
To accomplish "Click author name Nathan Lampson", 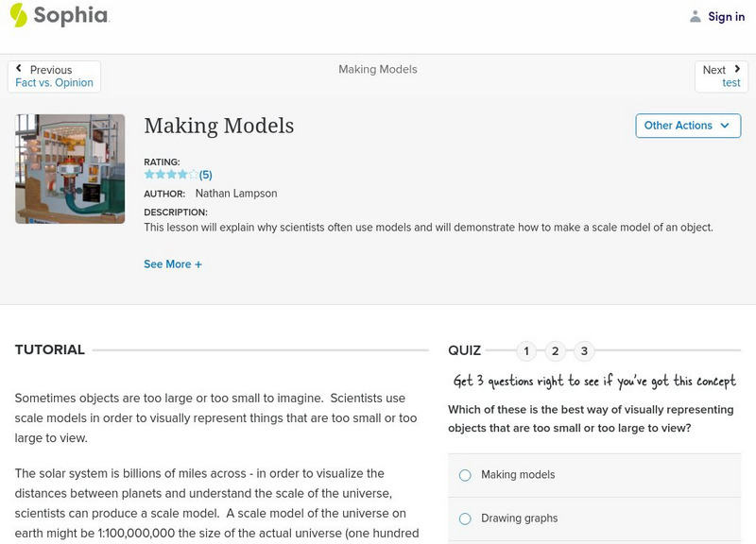I will click(x=236, y=194).
